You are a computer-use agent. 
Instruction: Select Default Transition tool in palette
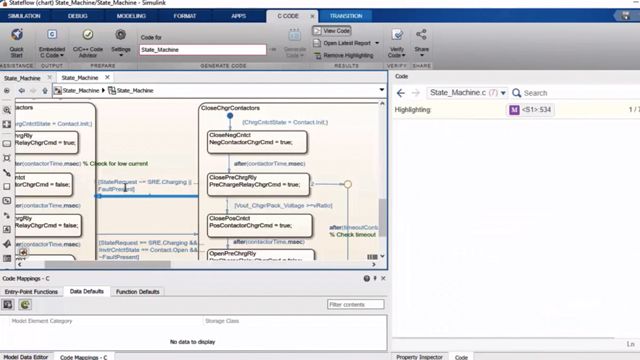(x=7, y=173)
